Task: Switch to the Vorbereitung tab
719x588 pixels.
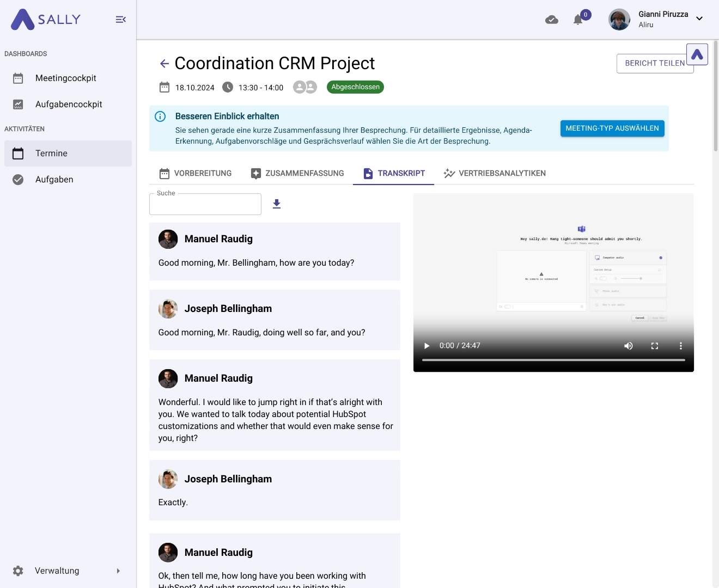Action: 195,173
